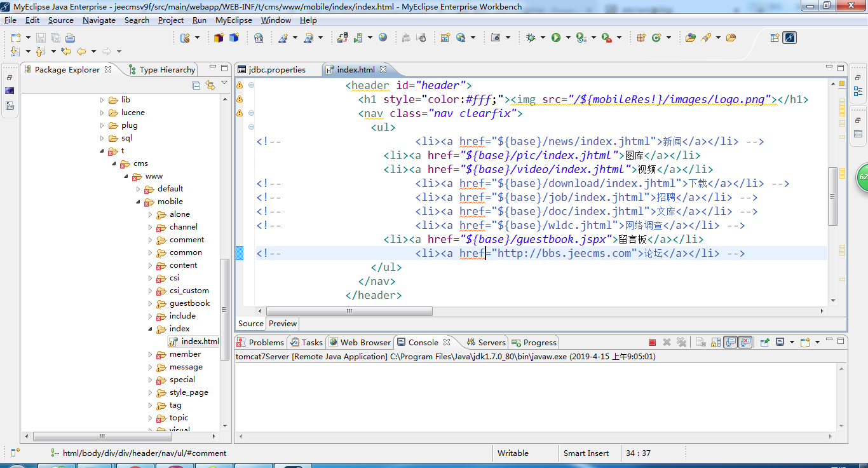This screenshot has width=868, height=468.
Task: Switch to the Preview editor view
Action: [283, 323]
